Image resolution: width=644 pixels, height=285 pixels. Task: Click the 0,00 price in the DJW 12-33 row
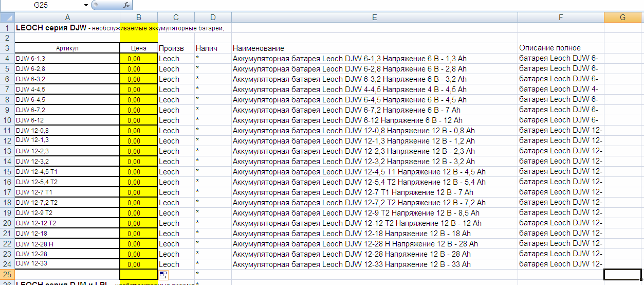139,264
